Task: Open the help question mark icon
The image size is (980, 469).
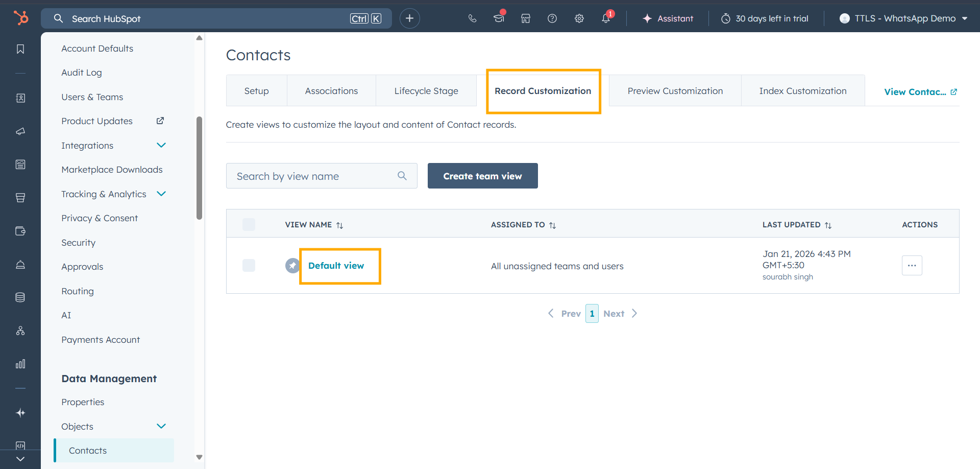Action: click(x=552, y=18)
